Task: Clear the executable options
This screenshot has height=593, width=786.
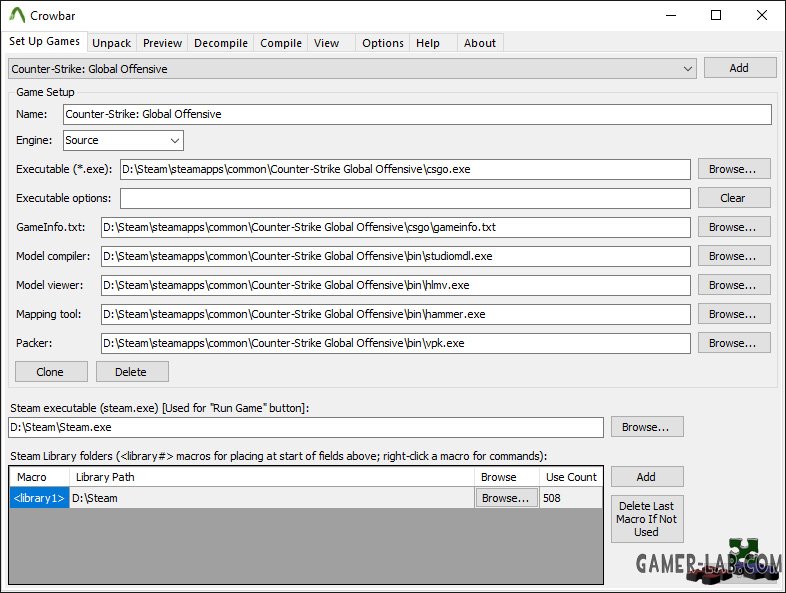Action: click(x=734, y=198)
